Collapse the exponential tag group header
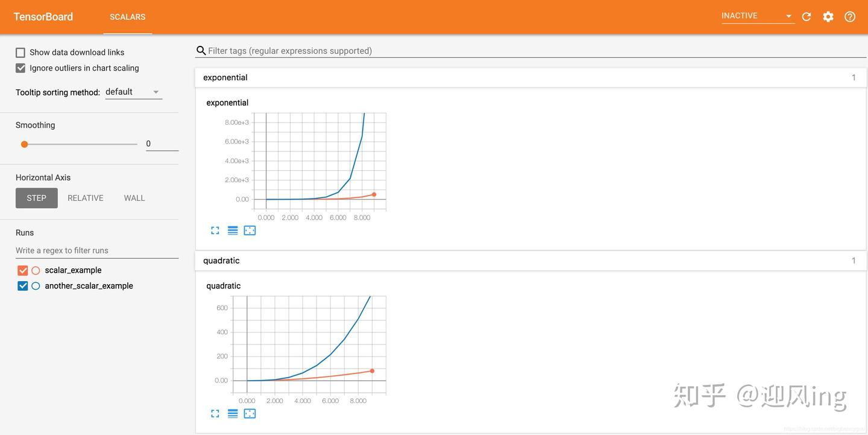This screenshot has width=868, height=435. click(x=530, y=77)
